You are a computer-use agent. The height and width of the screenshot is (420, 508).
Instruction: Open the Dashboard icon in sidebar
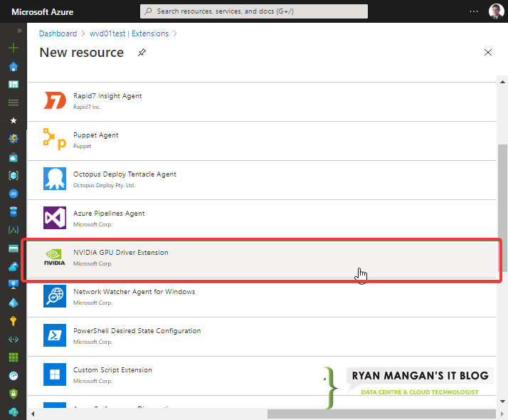click(x=14, y=84)
